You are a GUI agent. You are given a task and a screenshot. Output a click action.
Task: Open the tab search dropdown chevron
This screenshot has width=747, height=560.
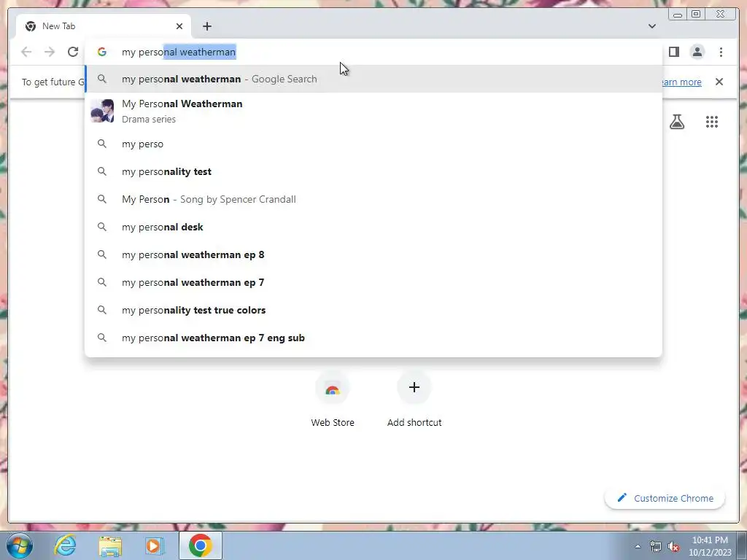[651, 26]
